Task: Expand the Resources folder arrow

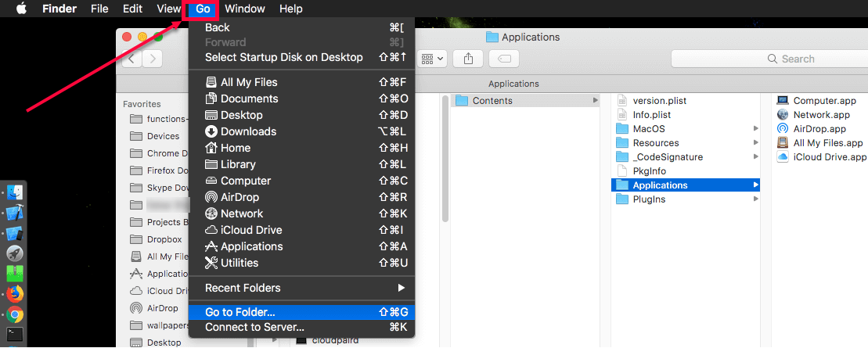Action: 755,143
